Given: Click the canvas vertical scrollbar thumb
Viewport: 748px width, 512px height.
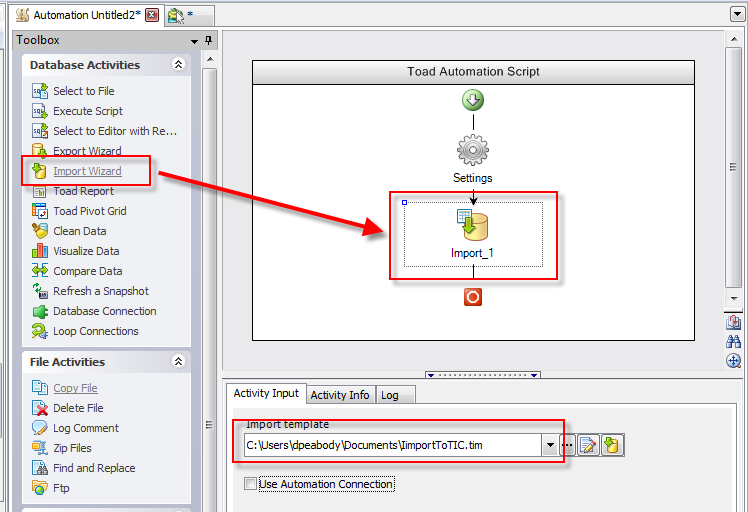Looking at the screenshot, I should 734,167.
